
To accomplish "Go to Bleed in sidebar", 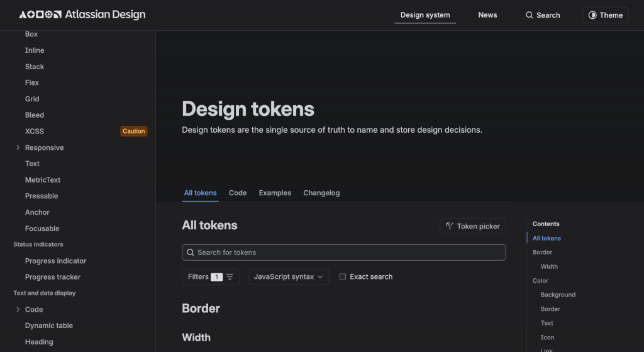I will (x=35, y=115).
